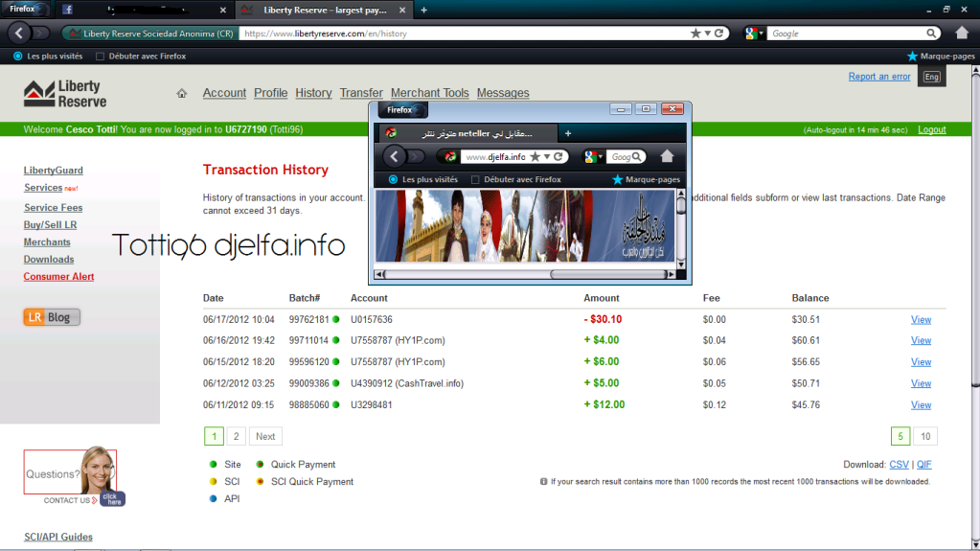
Task: Click Questions contact us image
Action: pyautogui.click(x=75, y=475)
